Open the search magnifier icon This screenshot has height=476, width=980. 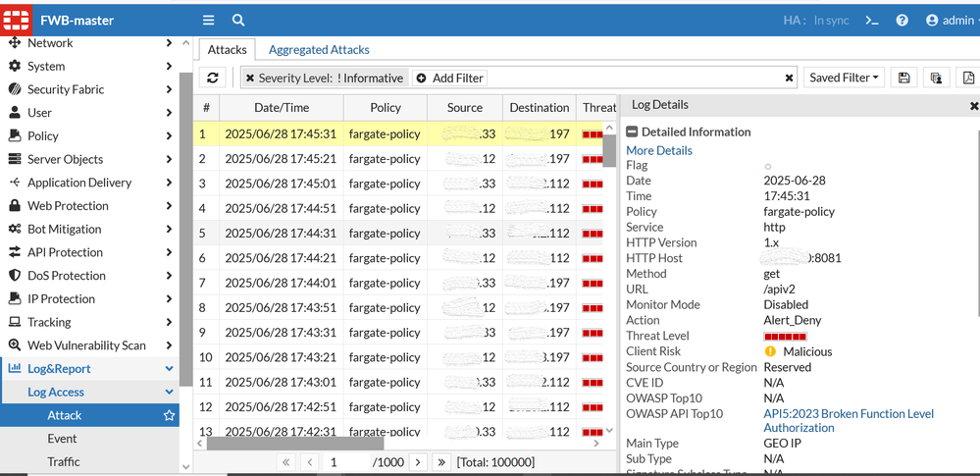pyautogui.click(x=238, y=20)
